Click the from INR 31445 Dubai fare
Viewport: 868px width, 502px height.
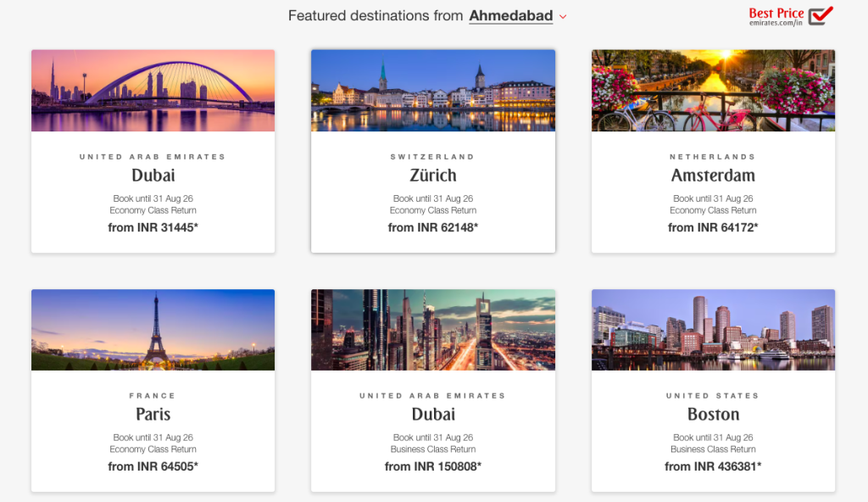pyautogui.click(x=153, y=228)
